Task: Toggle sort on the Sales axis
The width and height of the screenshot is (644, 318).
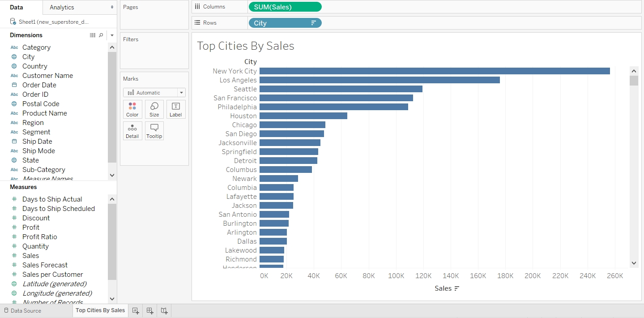Action: click(456, 288)
